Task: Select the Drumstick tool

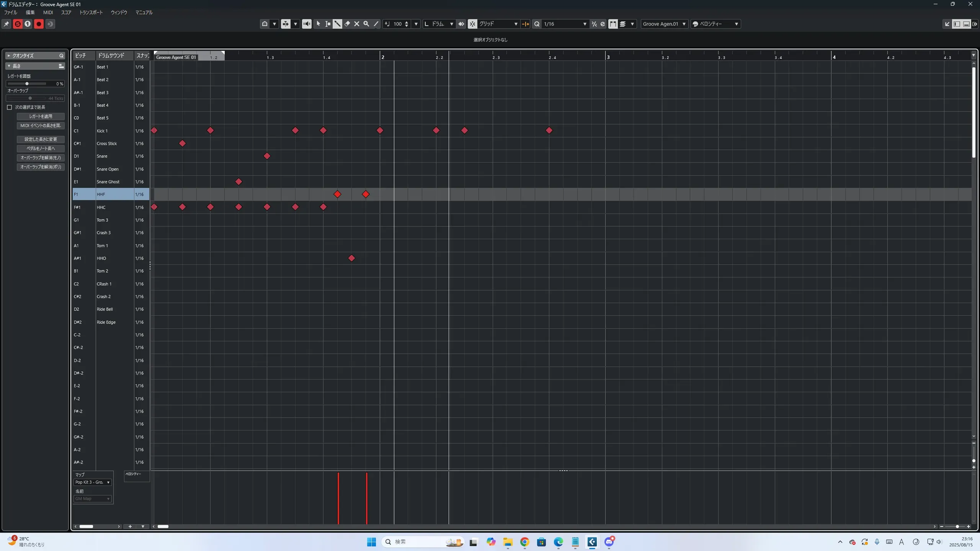Action: [x=337, y=24]
